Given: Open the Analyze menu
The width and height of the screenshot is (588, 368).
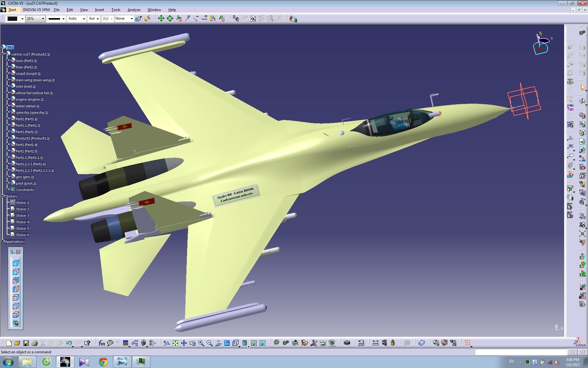Looking at the screenshot, I should [x=133, y=9].
